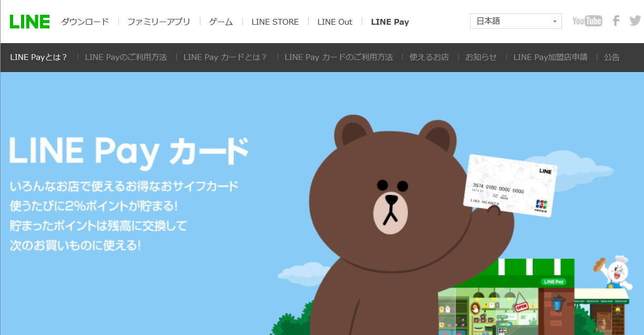Click the Twitter icon

(x=635, y=21)
